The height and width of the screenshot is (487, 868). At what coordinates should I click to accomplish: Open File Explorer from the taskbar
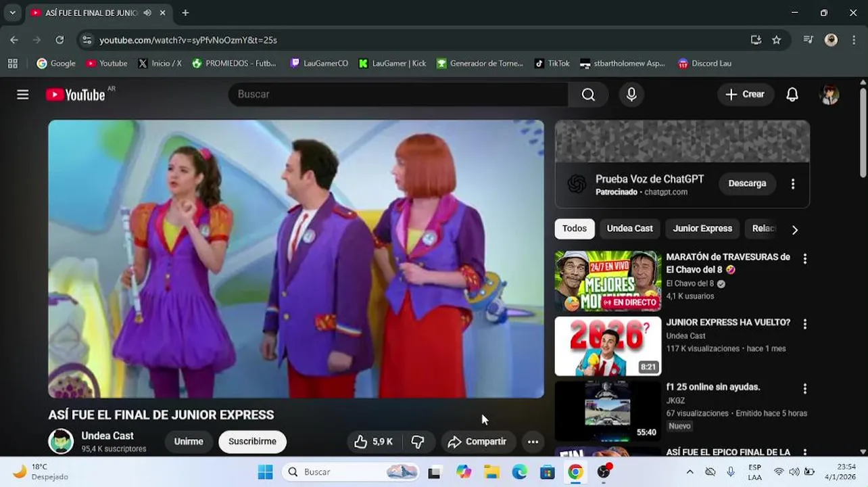[491, 472]
